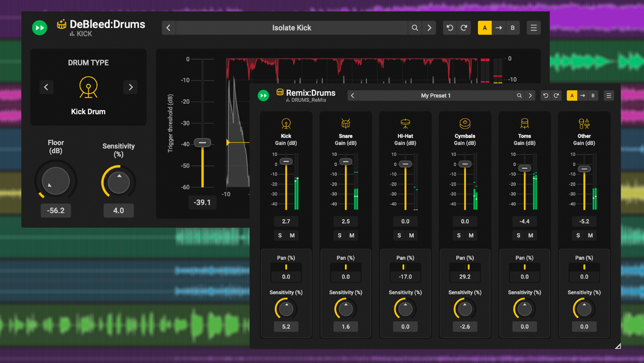The height and width of the screenshot is (363, 644).
Task: Click the green bypass button in Remix:Drums
Action: 263,96
